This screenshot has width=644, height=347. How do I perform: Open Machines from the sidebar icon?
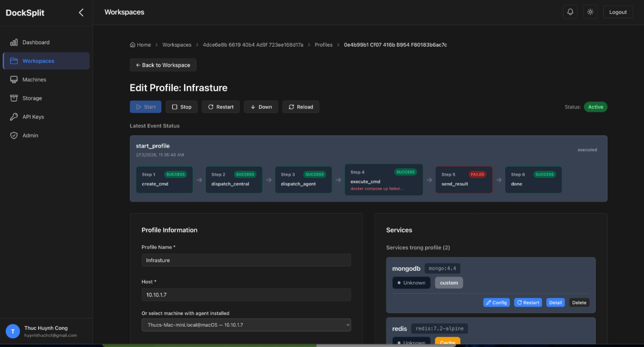click(14, 79)
